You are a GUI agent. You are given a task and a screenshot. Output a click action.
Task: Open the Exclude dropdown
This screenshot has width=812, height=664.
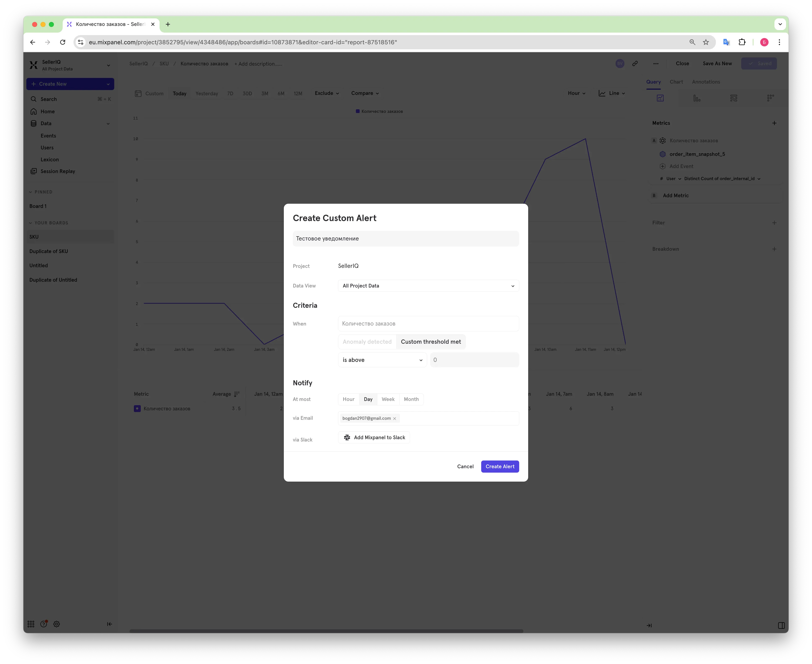tap(327, 93)
